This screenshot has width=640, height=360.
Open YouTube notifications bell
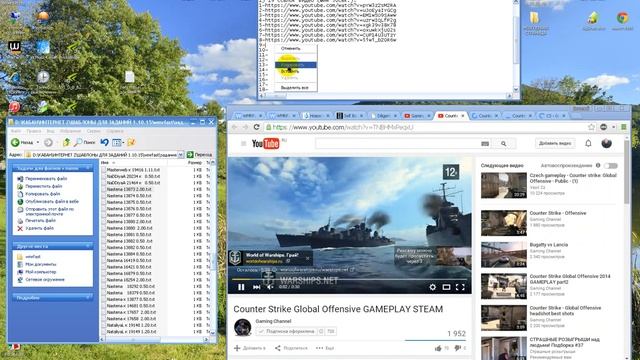[588, 143]
